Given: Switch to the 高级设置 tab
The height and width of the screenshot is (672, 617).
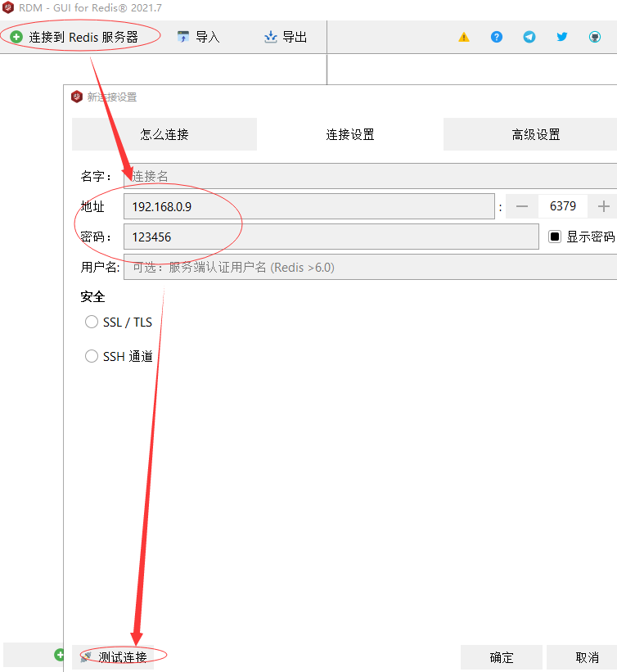Looking at the screenshot, I should [x=530, y=134].
